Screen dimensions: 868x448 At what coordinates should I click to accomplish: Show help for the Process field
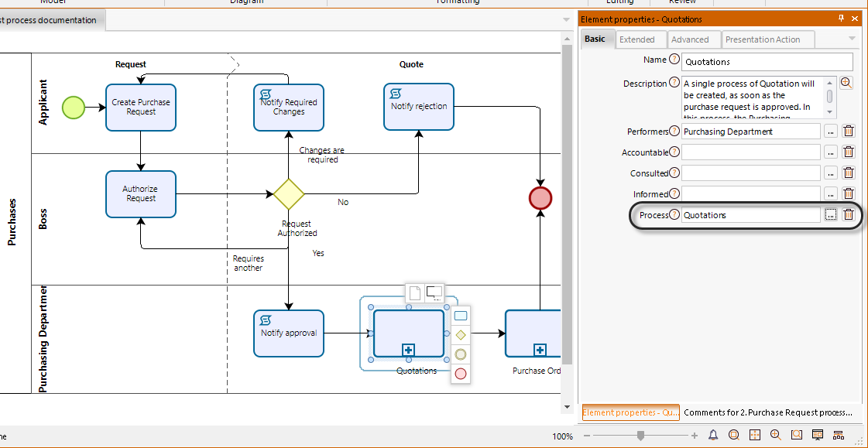click(674, 214)
